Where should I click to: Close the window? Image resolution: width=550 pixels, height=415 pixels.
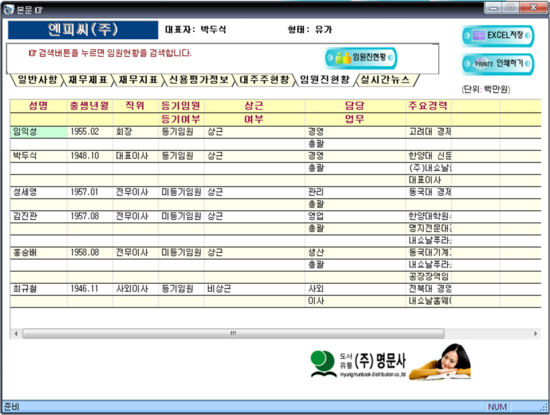click(x=534, y=8)
